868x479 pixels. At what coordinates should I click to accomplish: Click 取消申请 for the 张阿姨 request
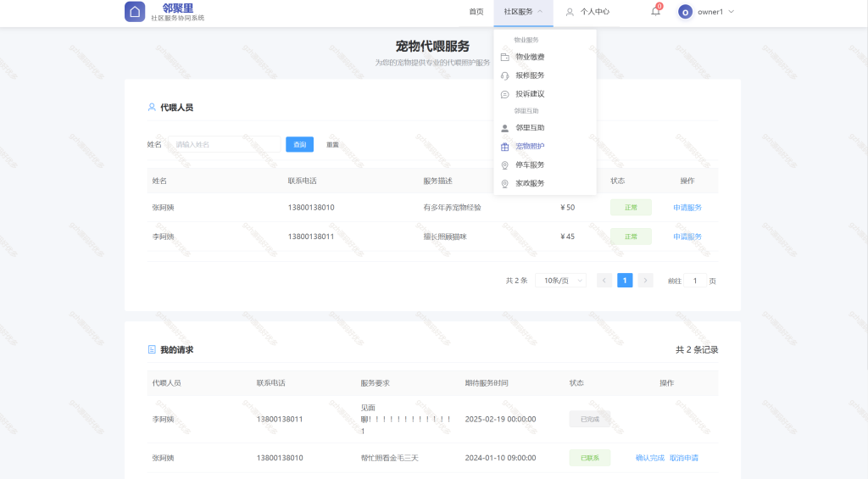point(684,458)
